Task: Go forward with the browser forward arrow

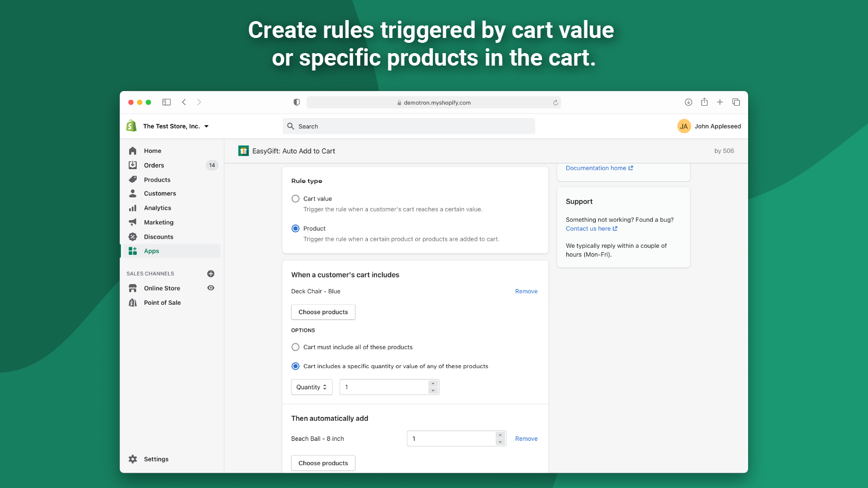Action: coord(199,102)
